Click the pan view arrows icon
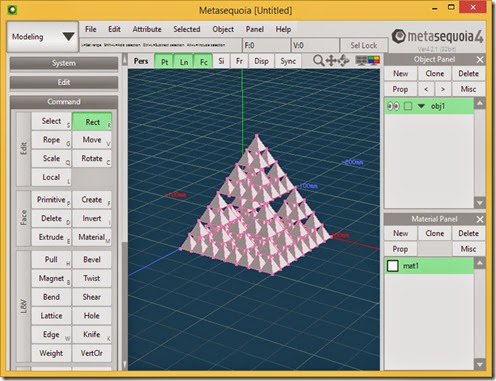 331,61
